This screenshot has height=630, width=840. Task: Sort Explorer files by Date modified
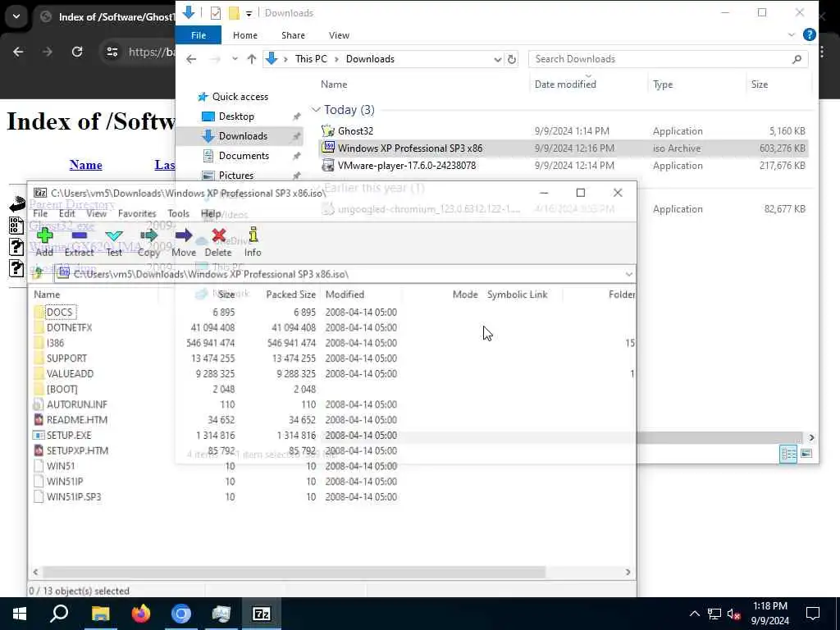(x=565, y=84)
